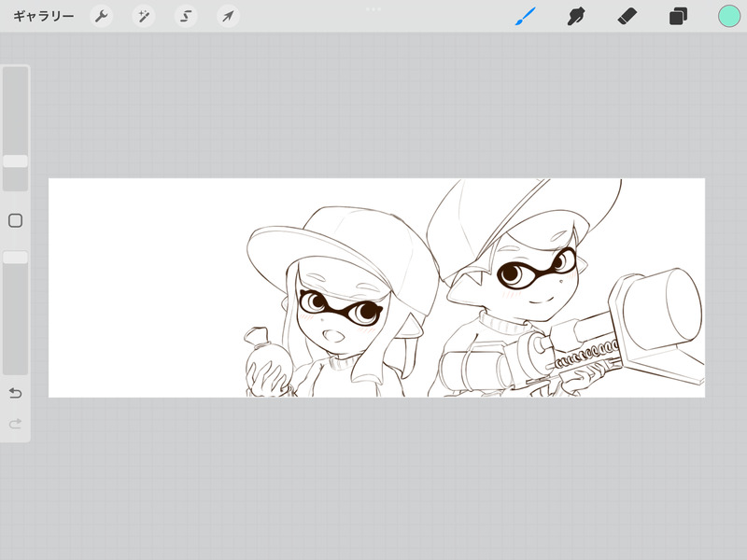
Task: Tap the drawing canvas artwork
Action: coord(377,287)
